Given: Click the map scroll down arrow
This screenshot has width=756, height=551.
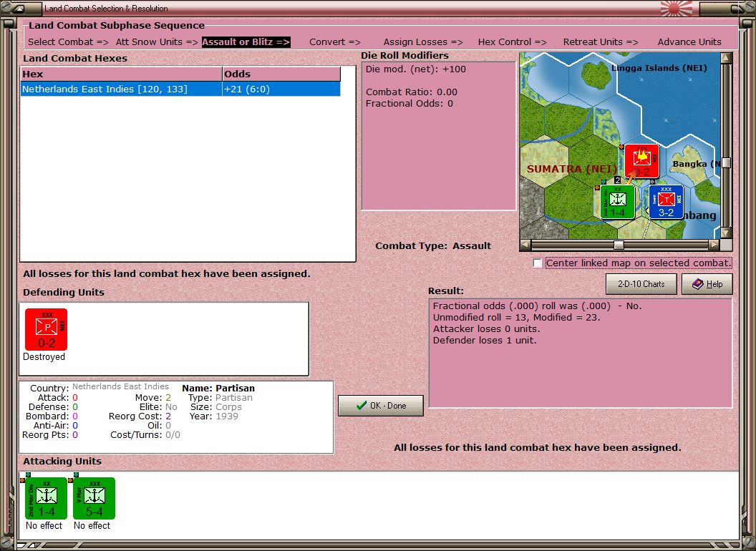Looking at the screenshot, I should tap(726, 233).
